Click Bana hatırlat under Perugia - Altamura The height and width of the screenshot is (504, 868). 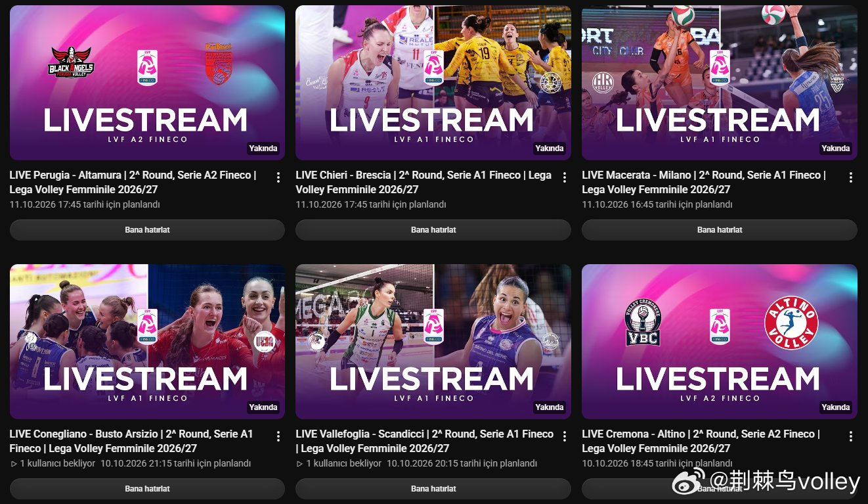[147, 230]
